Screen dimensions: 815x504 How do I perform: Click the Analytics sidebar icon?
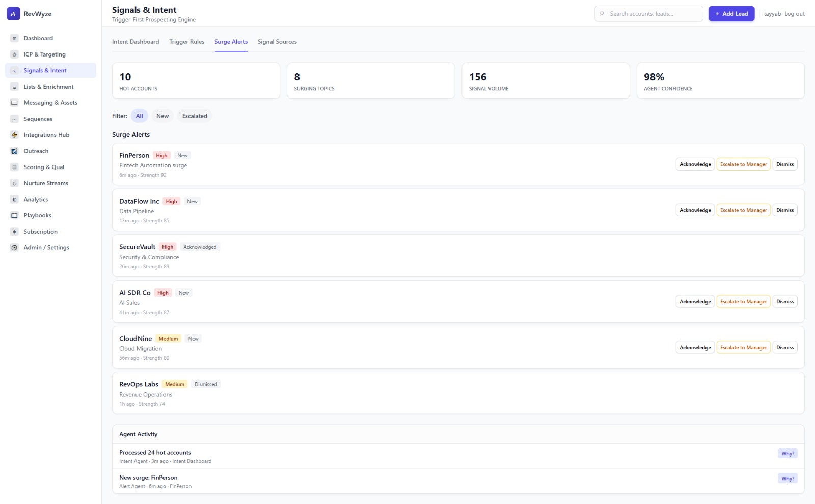[x=14, y=200]
